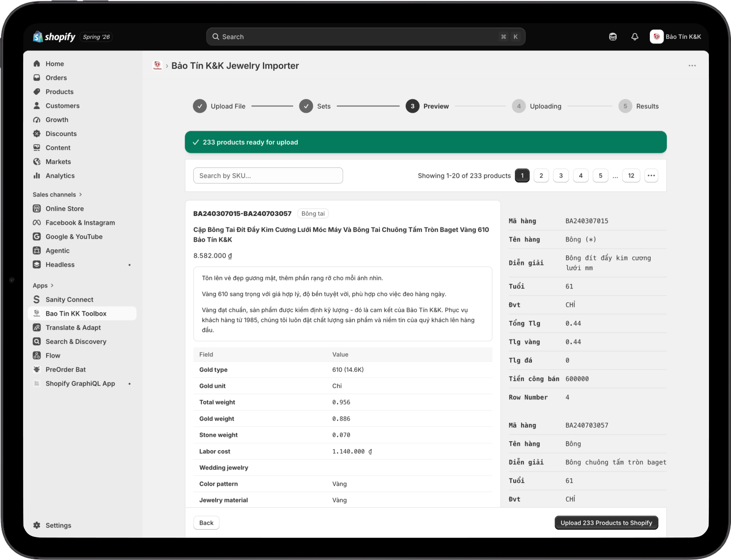This screenshot has width=731, height=560.
Task: Click the Markets globe icon
Action: (37, 162)
